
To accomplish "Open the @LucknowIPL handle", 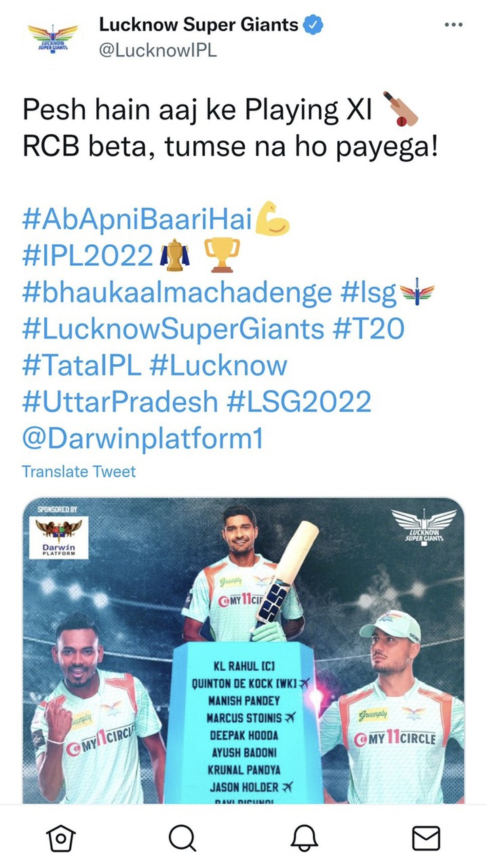I will [x=158, y=51].
